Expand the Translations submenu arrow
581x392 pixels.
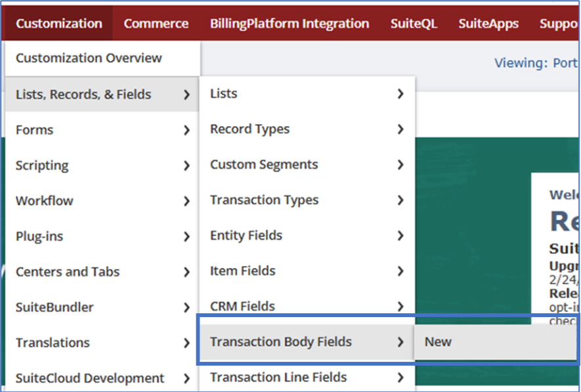point(187,343)
